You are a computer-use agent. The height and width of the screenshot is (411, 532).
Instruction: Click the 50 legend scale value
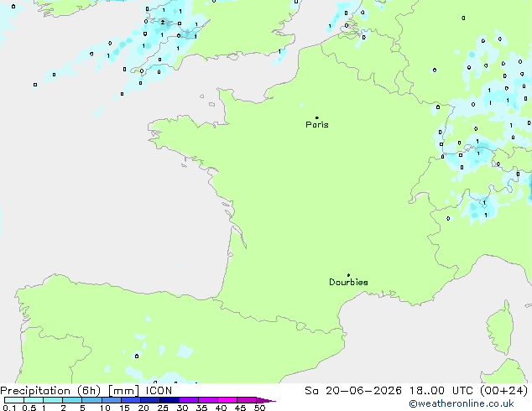[259, 408]
